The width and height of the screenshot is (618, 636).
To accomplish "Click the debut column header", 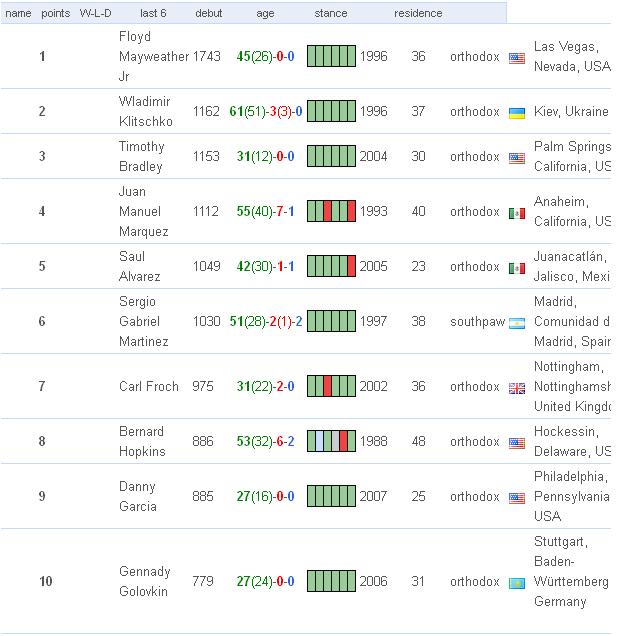I will [x=209, y=13].
